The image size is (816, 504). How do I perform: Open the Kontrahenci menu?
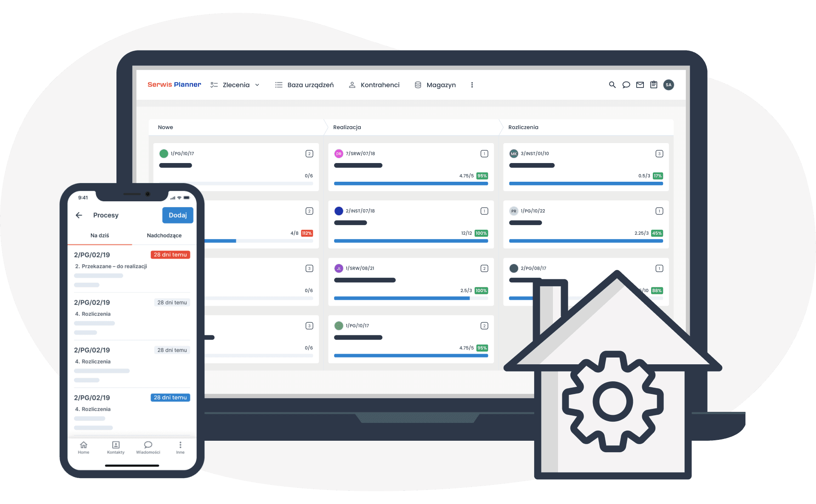click(374, 85)
